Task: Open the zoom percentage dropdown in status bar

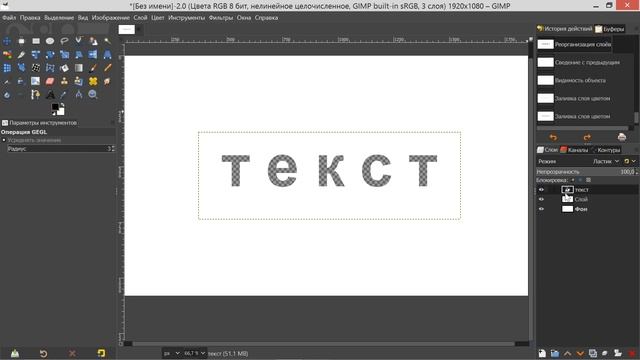Action: [x=194, y=353]
